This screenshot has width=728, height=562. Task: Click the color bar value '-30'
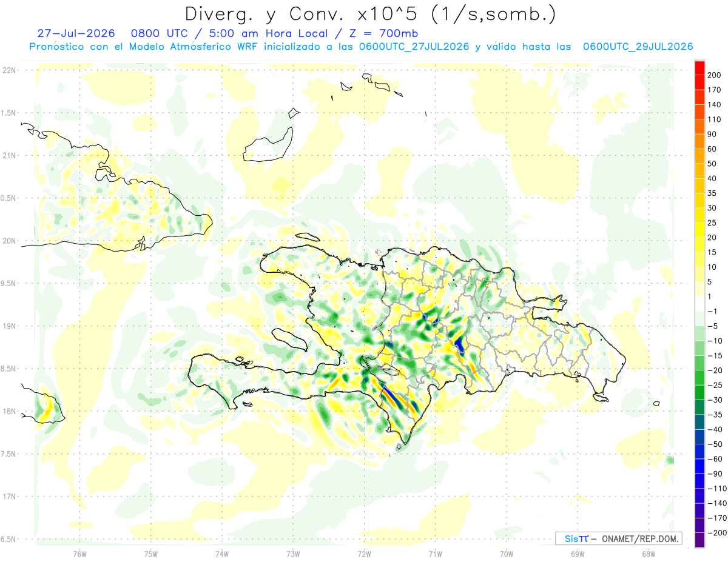(715, 400)
